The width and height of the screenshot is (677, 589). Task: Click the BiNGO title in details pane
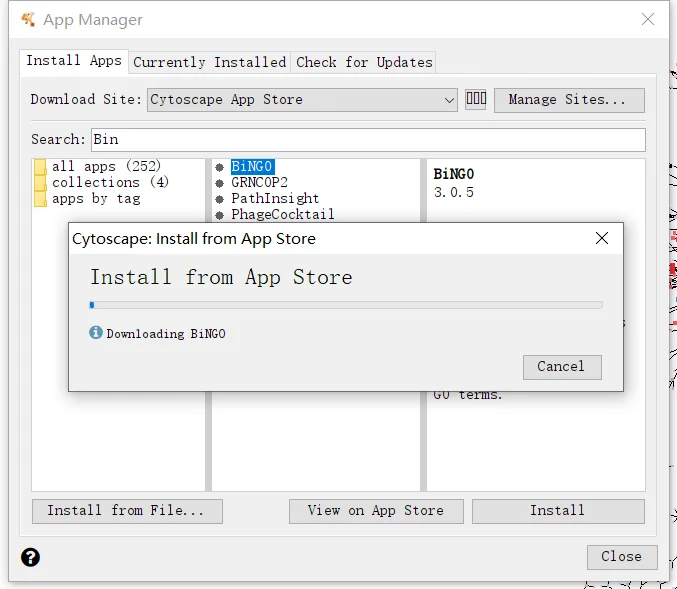pos(454,174)
